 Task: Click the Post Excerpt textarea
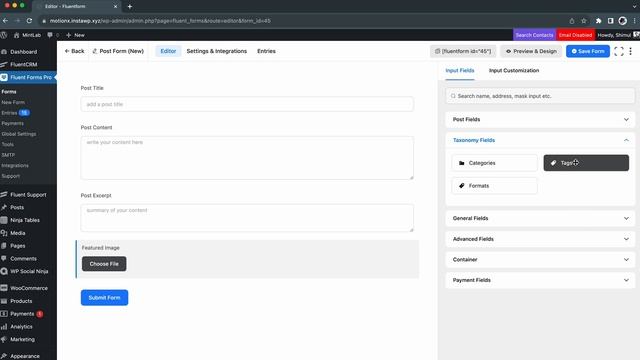[x=247, y=218]
